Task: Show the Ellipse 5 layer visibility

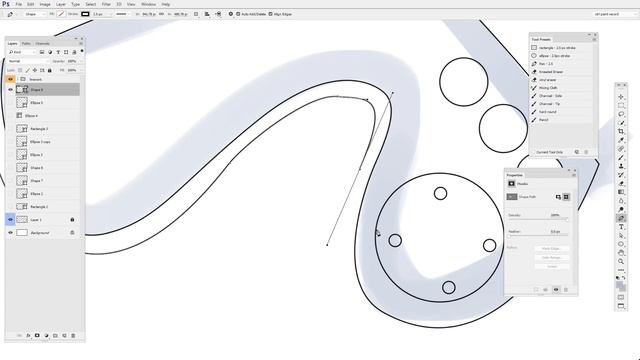Action: [10, 103]
